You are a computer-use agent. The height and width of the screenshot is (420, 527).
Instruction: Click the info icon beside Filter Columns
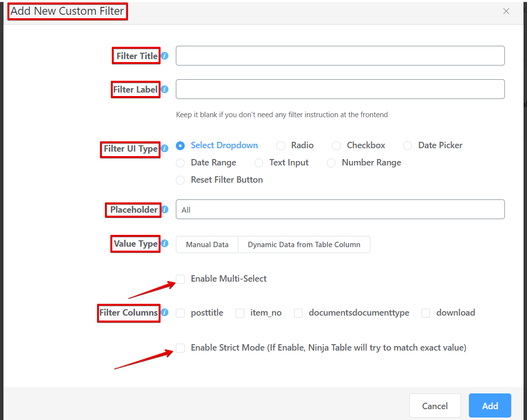(x=165, y=312)
